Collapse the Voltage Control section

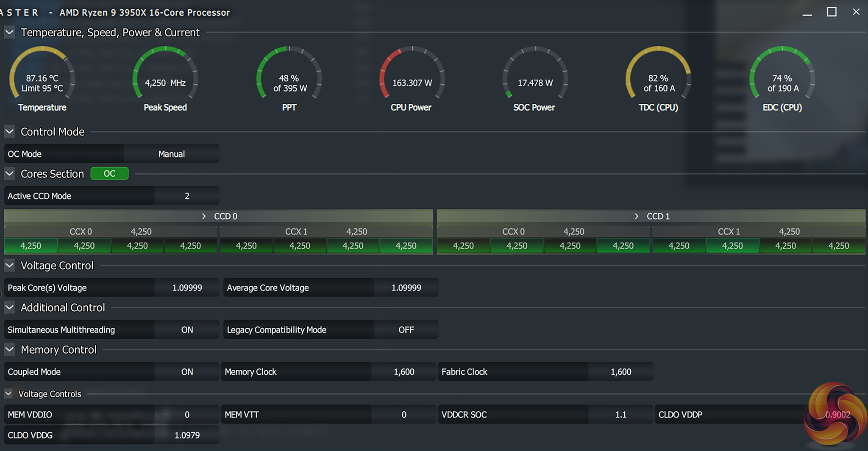[x=9, y=266]
